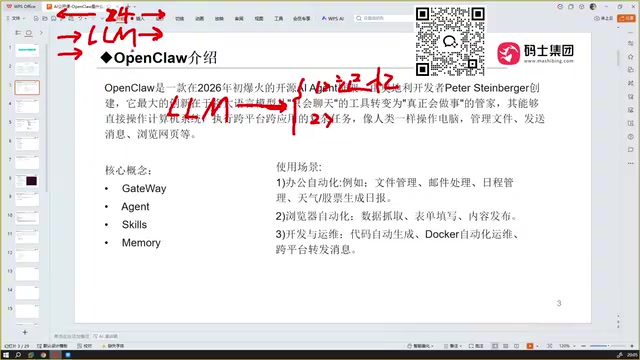The image size is (640, 360).
Task: Click the Agent bullet text
Action: [x=135, y=207]
